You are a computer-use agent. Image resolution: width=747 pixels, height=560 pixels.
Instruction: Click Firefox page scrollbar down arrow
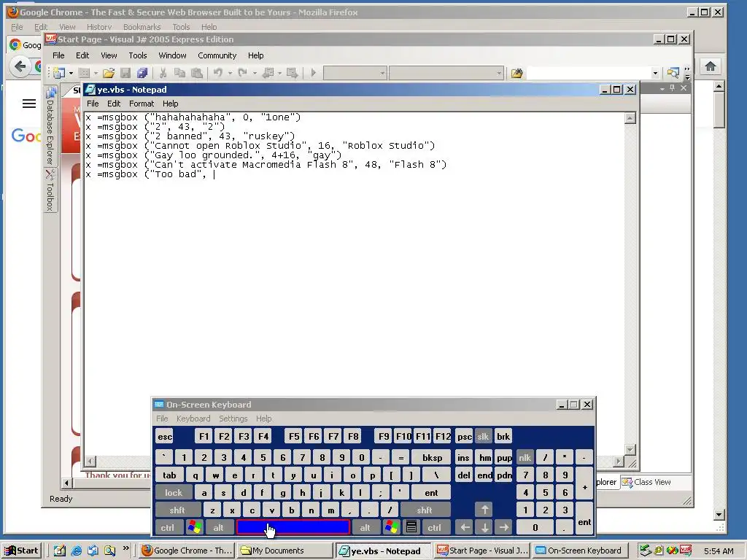pyautogui.click(x=719, y=514)
